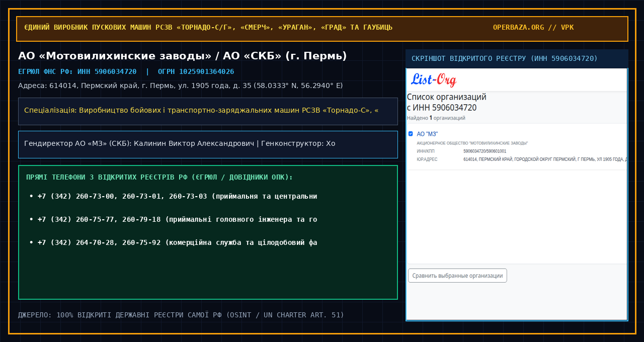The width and height of the screenshot is (644, 342).
Task: Click the OPERBAZA.ORG // VPK label
Action: point(533,27)
